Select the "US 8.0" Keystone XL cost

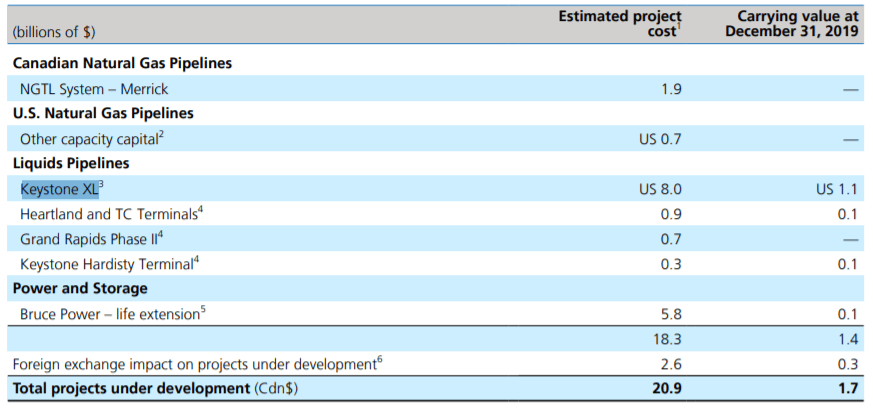click(660, 189)
